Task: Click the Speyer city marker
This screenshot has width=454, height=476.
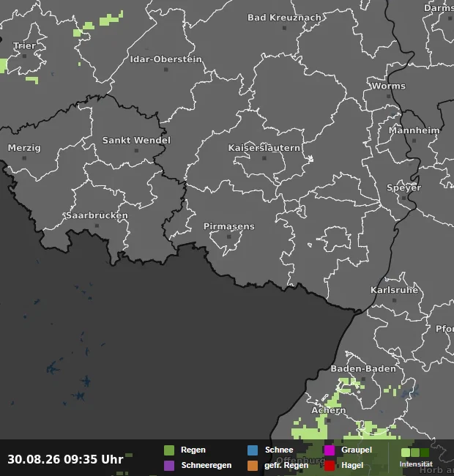Action: [x=403, y=198]
